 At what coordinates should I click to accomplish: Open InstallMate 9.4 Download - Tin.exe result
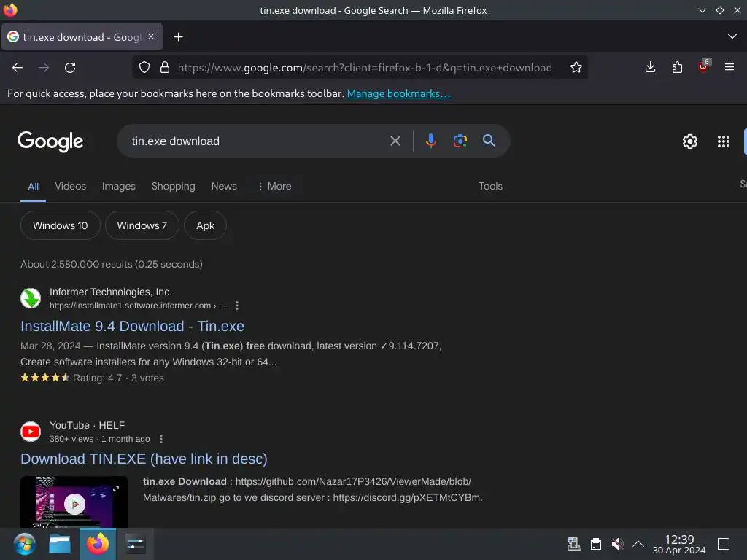[x=133, y=326]
